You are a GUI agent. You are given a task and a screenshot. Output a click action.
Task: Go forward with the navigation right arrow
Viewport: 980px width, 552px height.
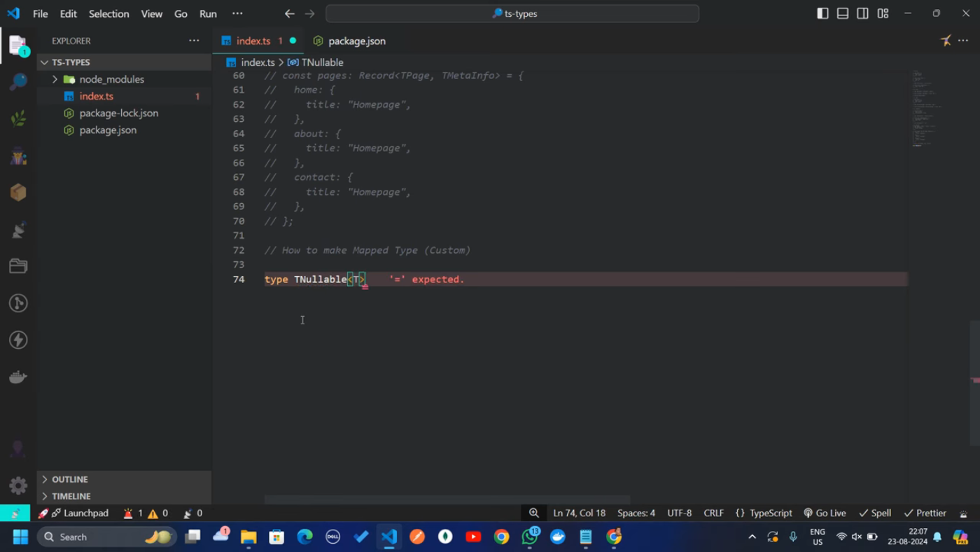pos(309,13)
